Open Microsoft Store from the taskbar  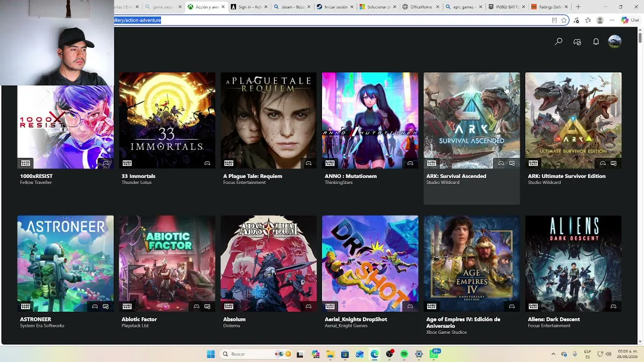click(345, 354)
